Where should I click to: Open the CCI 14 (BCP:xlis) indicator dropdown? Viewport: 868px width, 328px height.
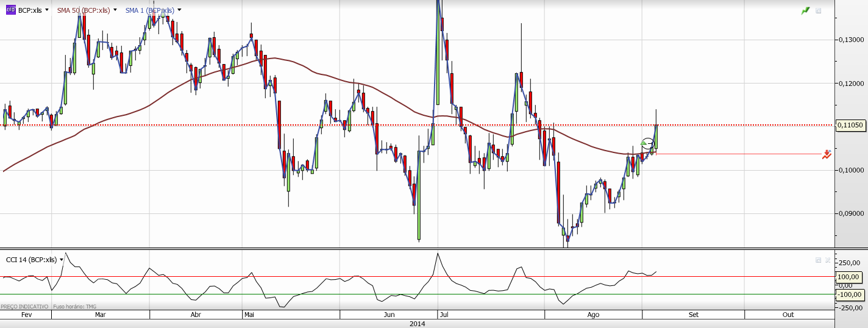pos(62,260)
